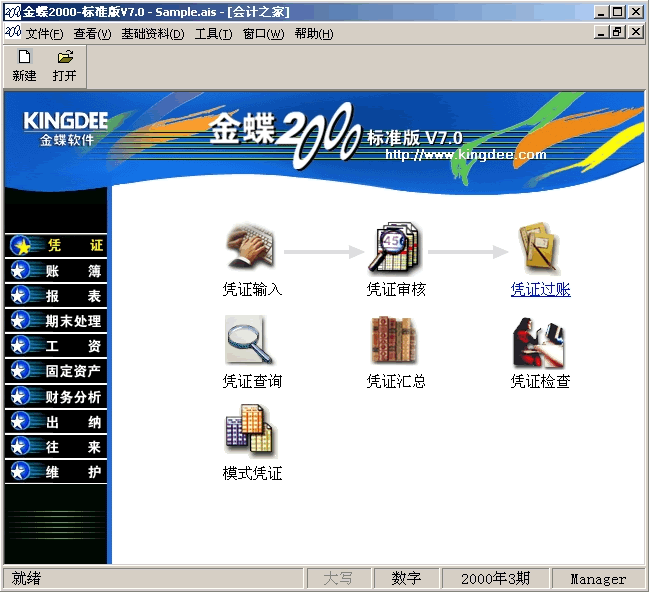
Task: Open the 工具(T) menu
Action: point(213,34)
